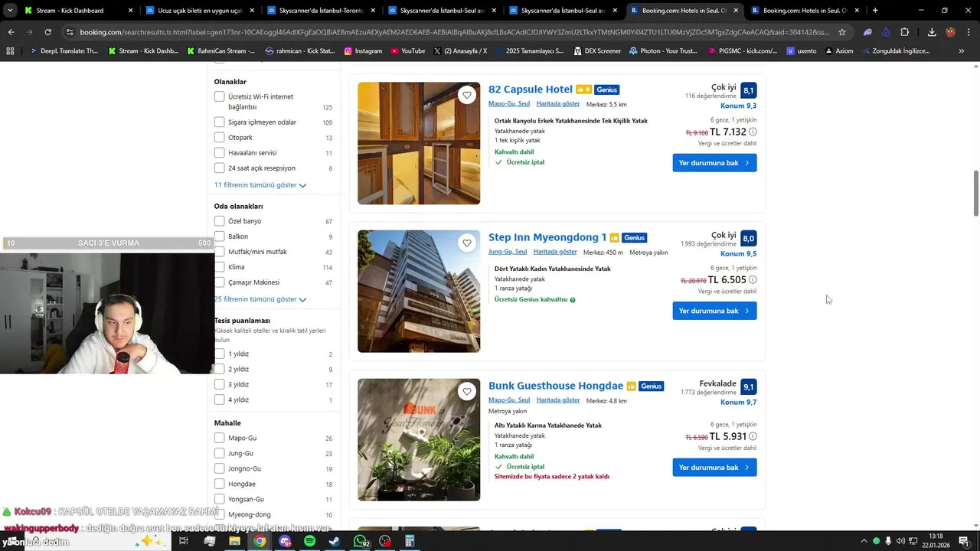980x551 pixels.
Task: Open Chrome three-dot menu
Action: [969, 32]
